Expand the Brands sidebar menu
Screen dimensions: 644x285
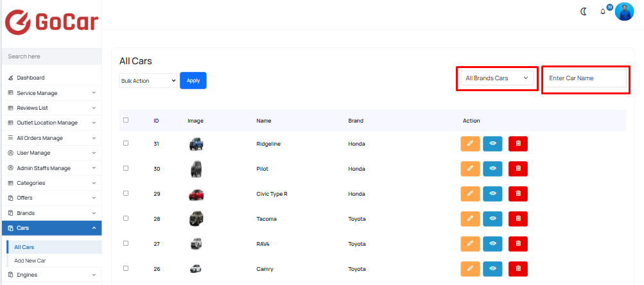52,213
